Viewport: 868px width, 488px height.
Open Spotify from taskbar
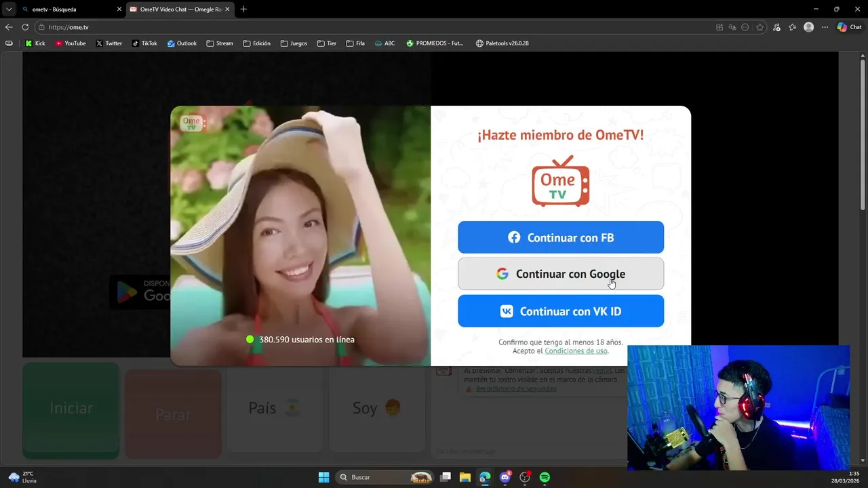click(x=545, y=477)
